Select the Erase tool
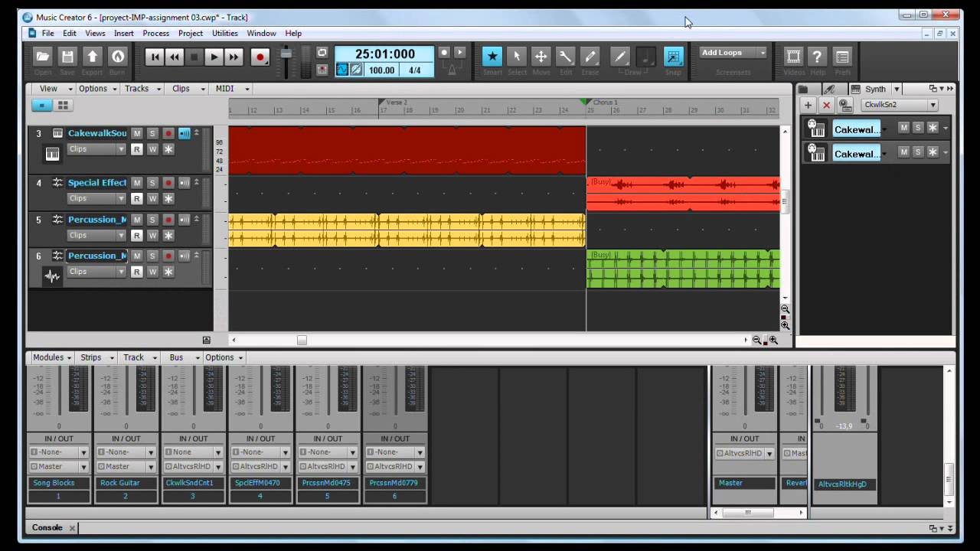 pyautogui.click(x=590, y=56)
